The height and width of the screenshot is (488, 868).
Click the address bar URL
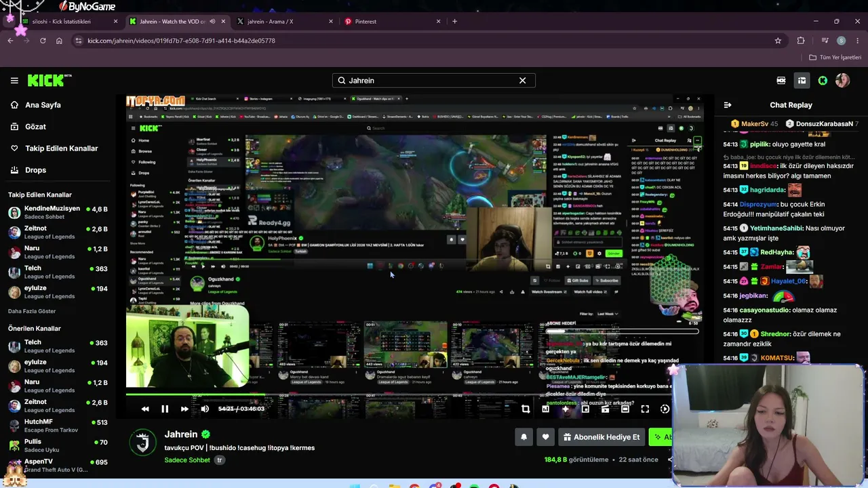click(x=181, y=41)
